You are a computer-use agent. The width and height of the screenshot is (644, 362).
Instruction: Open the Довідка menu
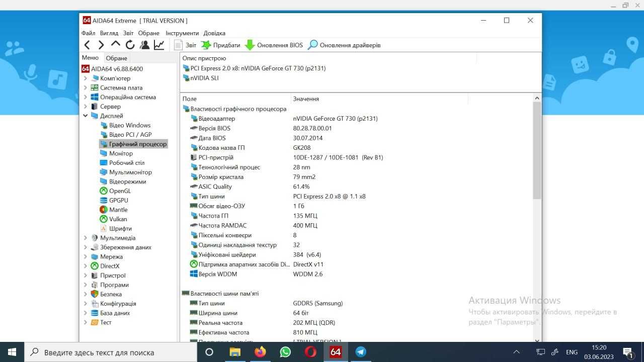click(214, 33)
